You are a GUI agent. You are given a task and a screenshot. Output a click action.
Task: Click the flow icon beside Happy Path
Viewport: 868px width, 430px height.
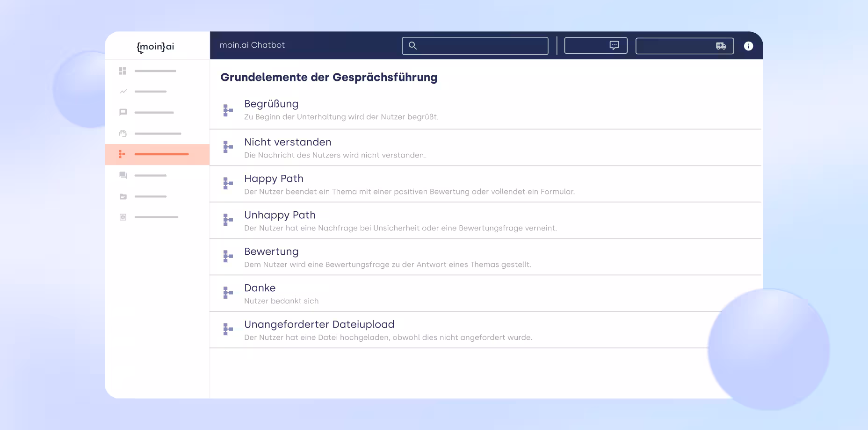[x=228, y=183]
